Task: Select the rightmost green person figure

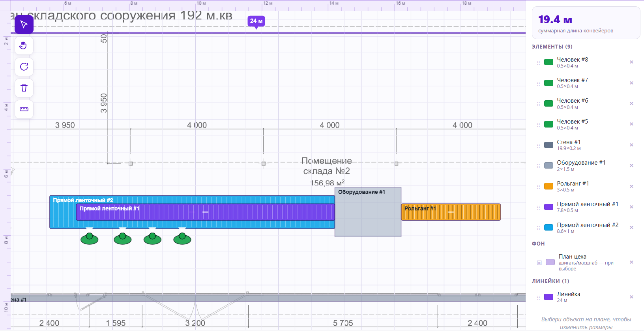Action: click(x=182, y=238)
